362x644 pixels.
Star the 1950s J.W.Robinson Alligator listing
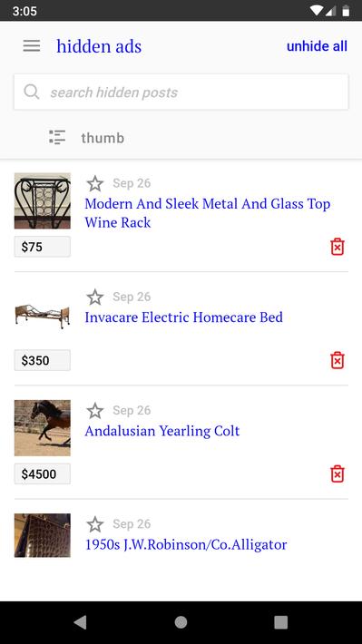coord(95,524)
